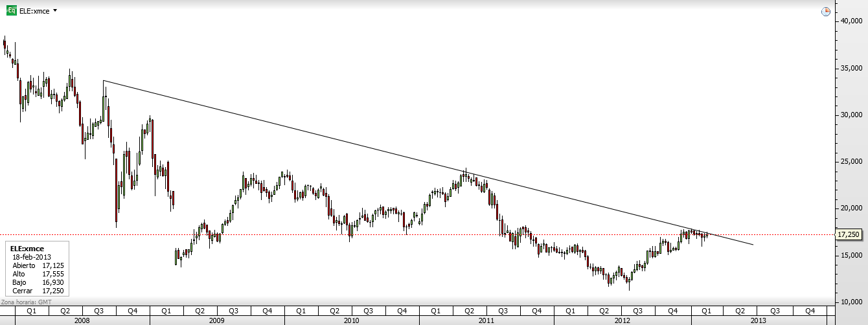Click the Alto value 17,555
Viewport: 868px width, 325px height.
(52, 274)
